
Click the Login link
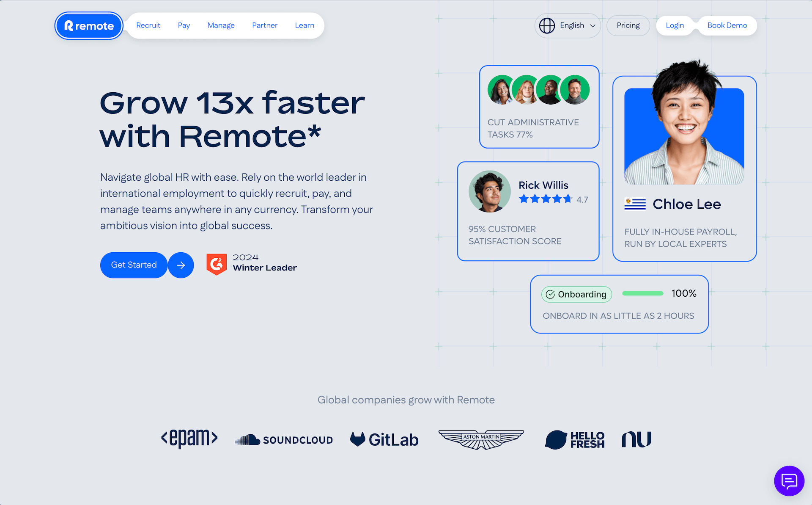click(675, 25)
